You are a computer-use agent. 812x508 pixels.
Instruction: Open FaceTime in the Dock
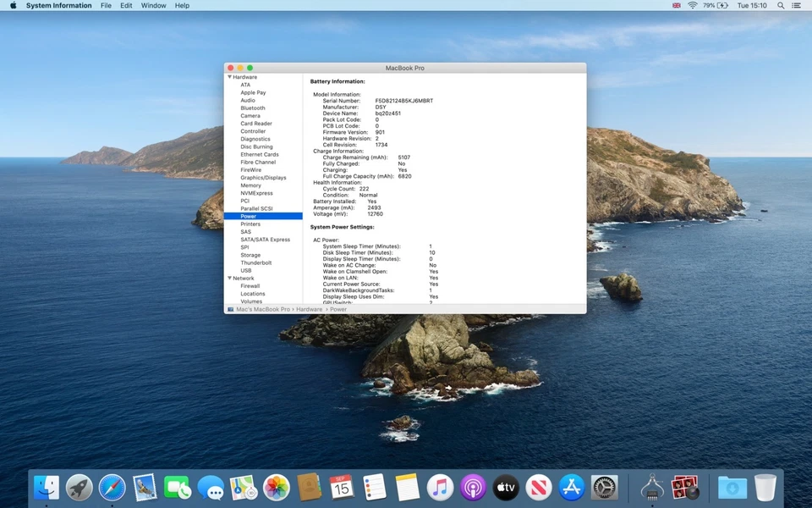[x=178, y=488]
